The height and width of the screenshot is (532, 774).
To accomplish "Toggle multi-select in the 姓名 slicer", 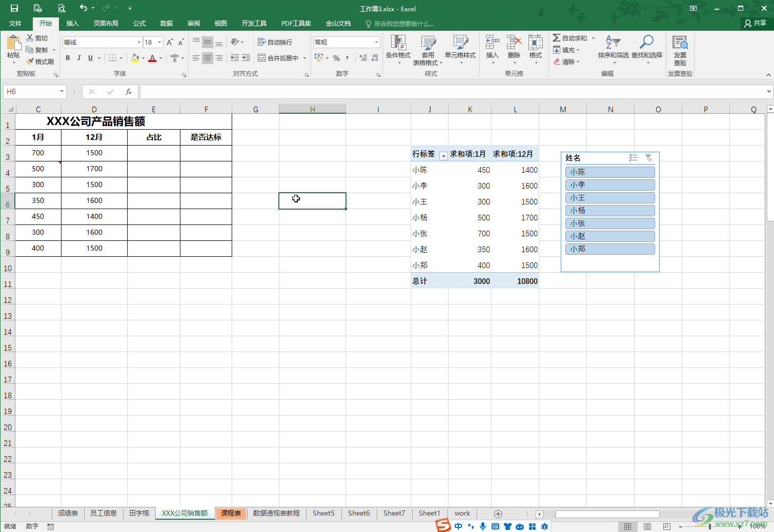I will (633, 158).
